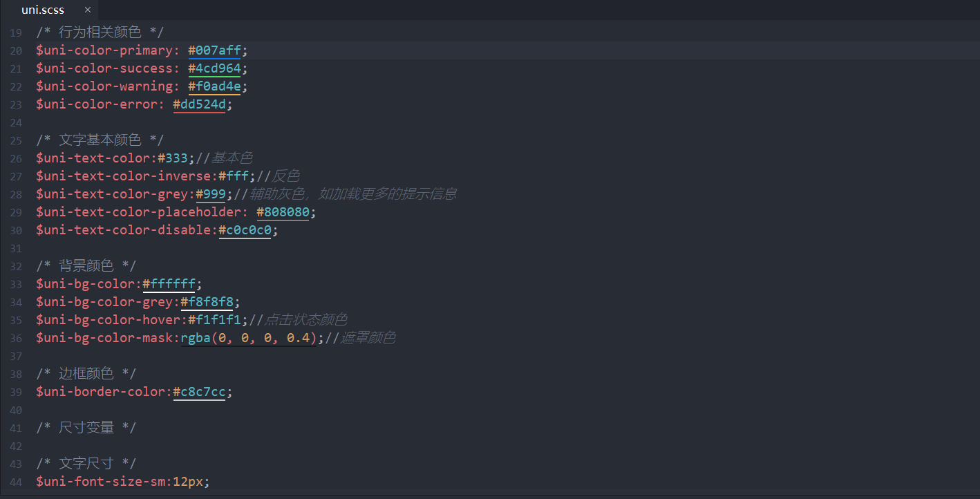980x499 pixels.
Task: Click the #f0ad4e warning color value
Action: point(214,86)
